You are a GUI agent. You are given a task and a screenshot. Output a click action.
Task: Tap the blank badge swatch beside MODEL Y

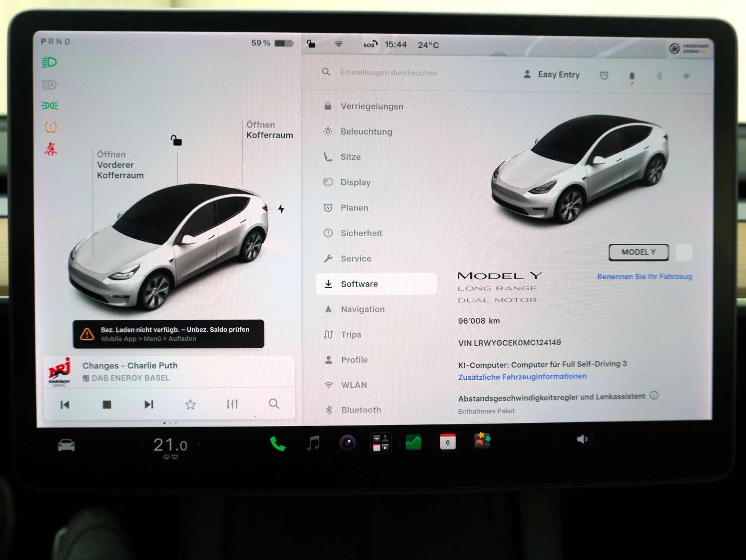pyautogui.click(x=684, y=253)
